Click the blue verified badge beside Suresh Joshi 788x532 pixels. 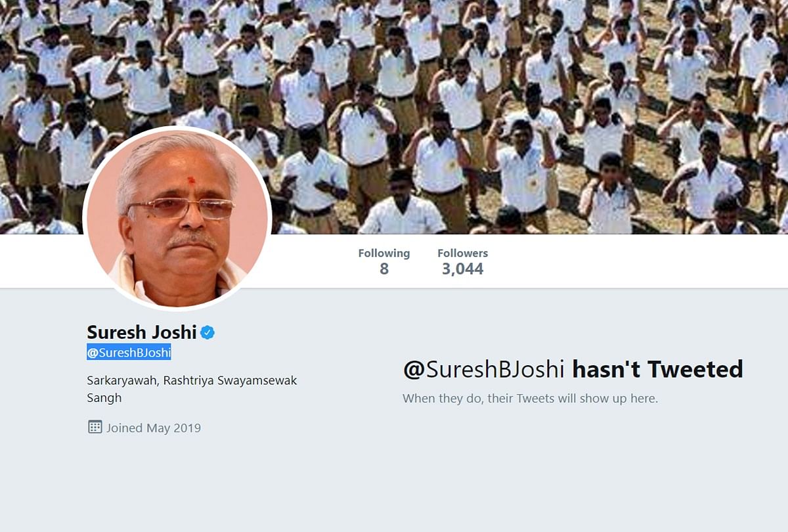point(208,332)
